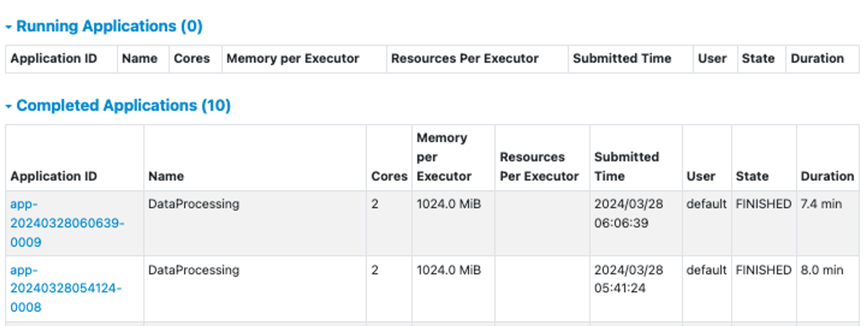Screen dimensions: 868x326
Task: Sort completed table by Cores column
Action: point(389,176)
